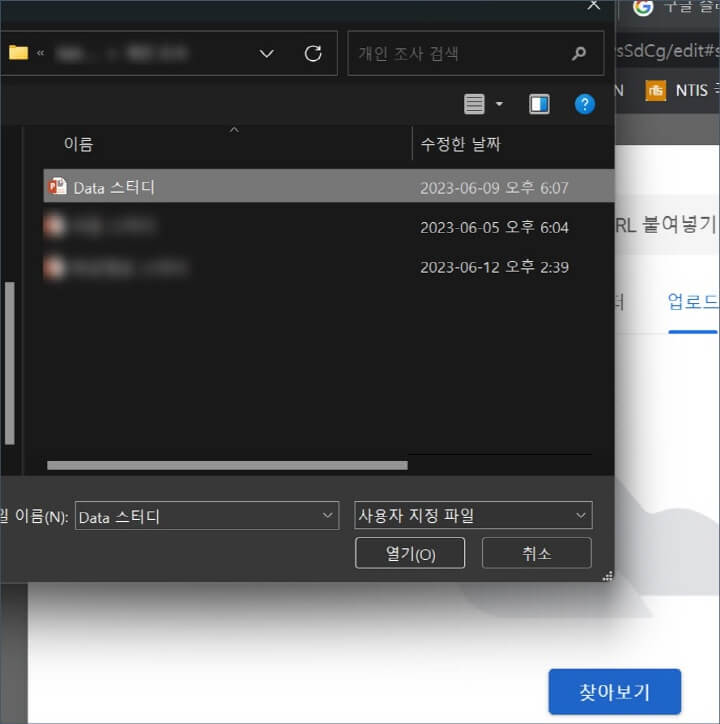This screenshot has width=720, height=724.
Task: Click the vertical scrollbar of navigation pane
Action: 10,363
